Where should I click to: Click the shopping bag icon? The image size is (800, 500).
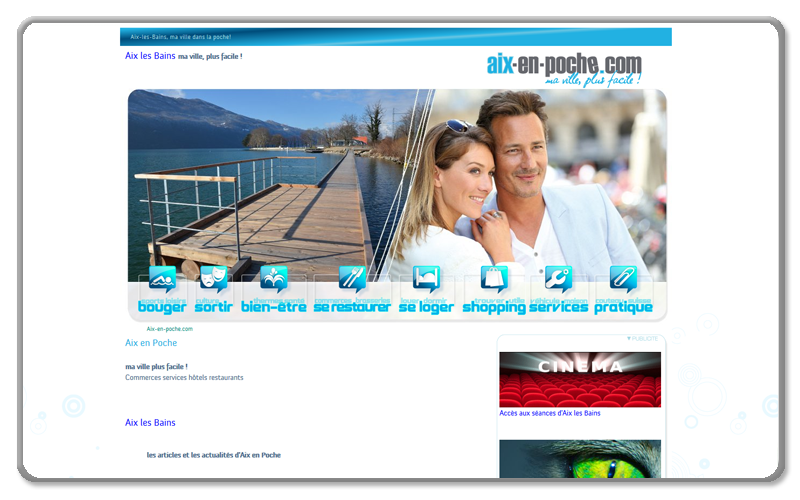click(x=494, y=279)
